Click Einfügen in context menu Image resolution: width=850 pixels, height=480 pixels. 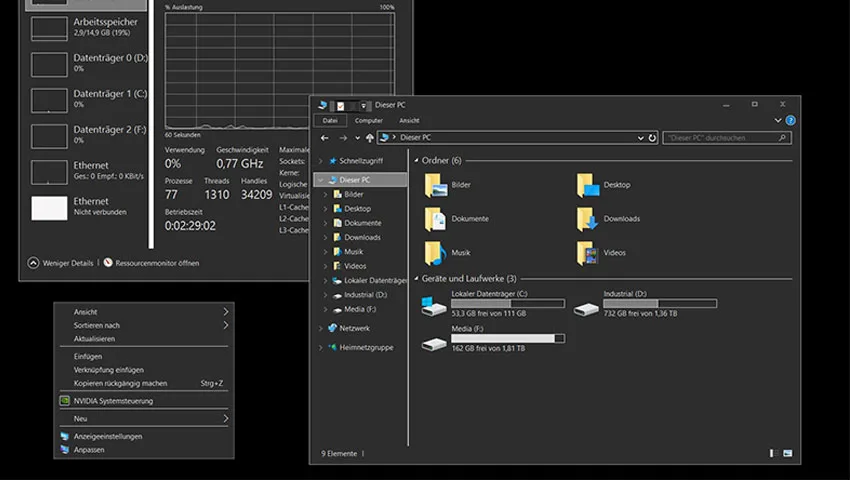[144, 356]
